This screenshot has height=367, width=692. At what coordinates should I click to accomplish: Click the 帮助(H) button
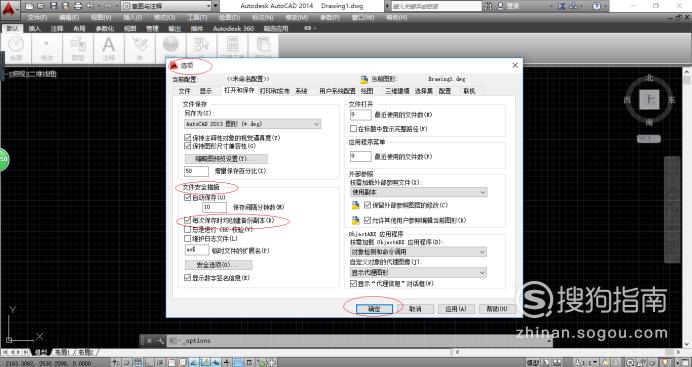click(x=497, y=309)
